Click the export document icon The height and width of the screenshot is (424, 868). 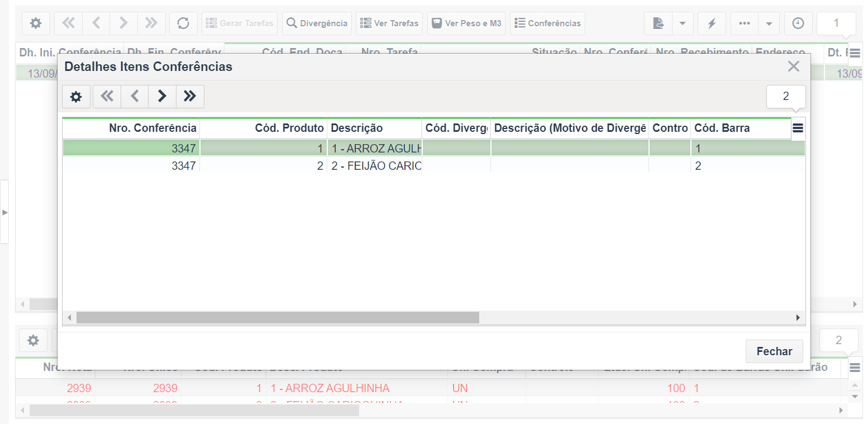658,23
